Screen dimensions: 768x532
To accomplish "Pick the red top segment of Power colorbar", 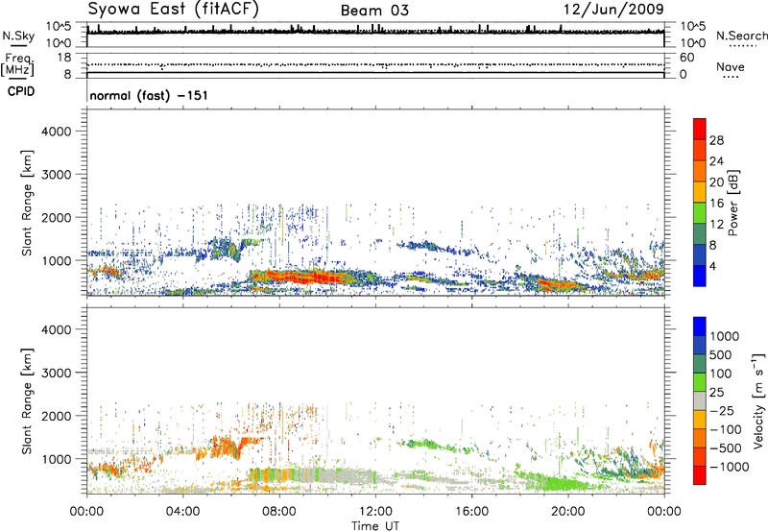I will 700,129.
